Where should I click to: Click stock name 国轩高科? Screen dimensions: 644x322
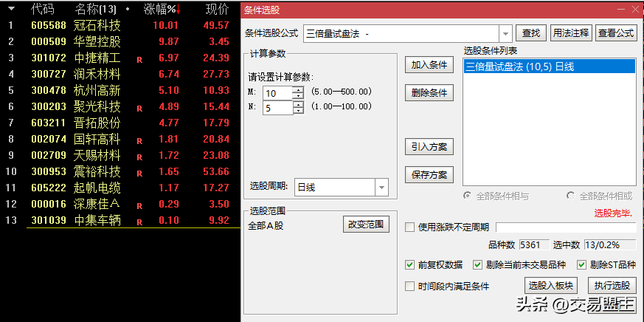click(x=97, y=139)
